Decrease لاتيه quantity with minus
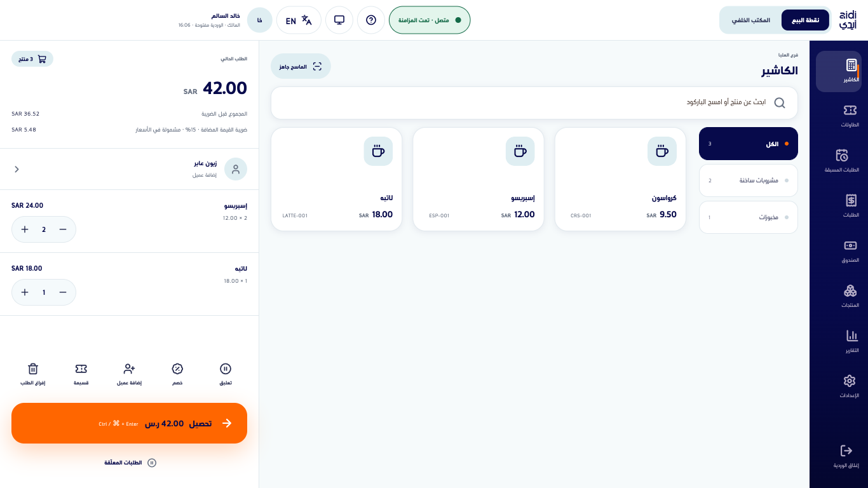The image size is (868, 488). coord(63,292)
